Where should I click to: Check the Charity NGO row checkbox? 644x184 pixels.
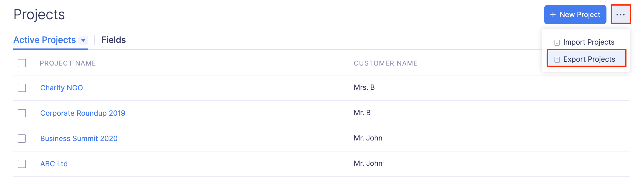coord(22,88)
